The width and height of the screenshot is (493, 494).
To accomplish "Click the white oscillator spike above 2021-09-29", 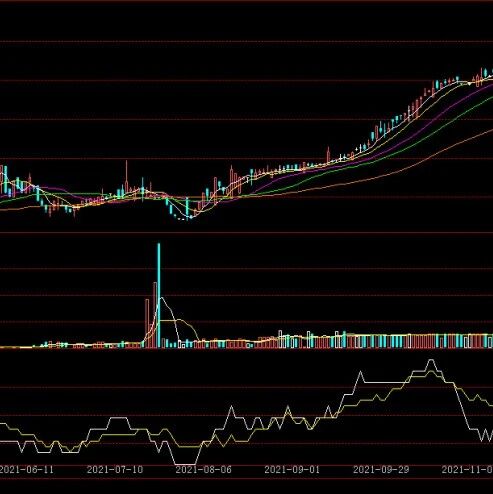I will (x=360, y=373).
